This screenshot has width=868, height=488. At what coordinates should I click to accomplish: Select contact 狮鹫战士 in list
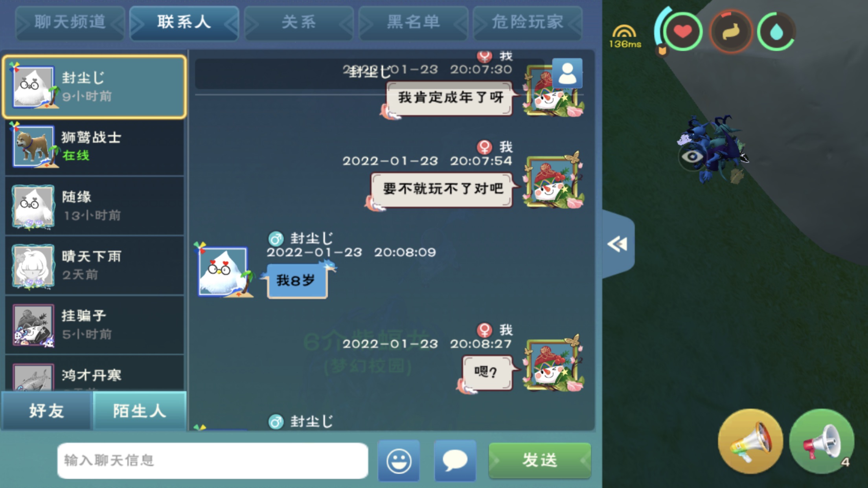(x=94, y=147)
